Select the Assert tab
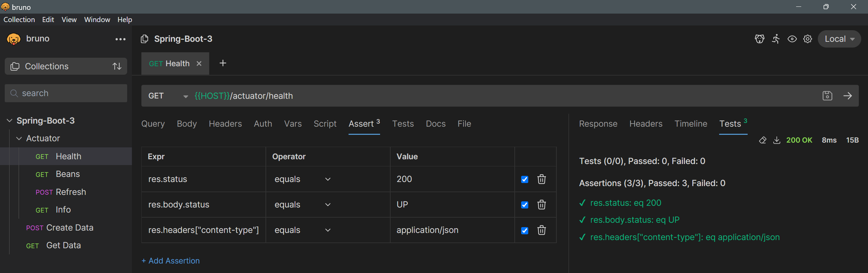The height and width of the screenshot is (273, 868). (364, 124)
